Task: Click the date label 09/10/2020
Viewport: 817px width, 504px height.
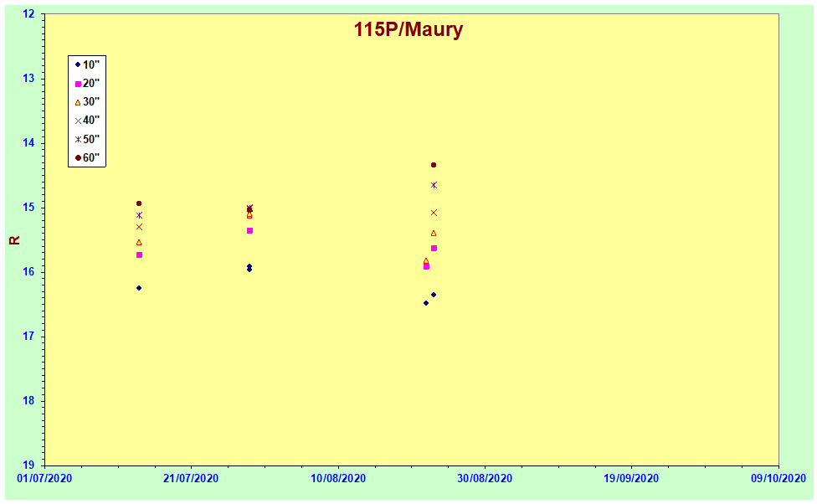Action: pos(778,478)
